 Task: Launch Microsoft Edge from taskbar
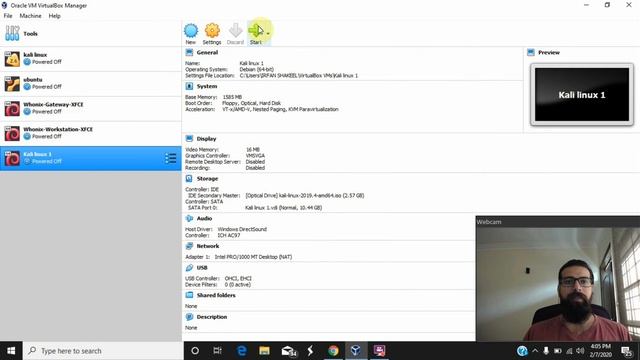(242, 351)
